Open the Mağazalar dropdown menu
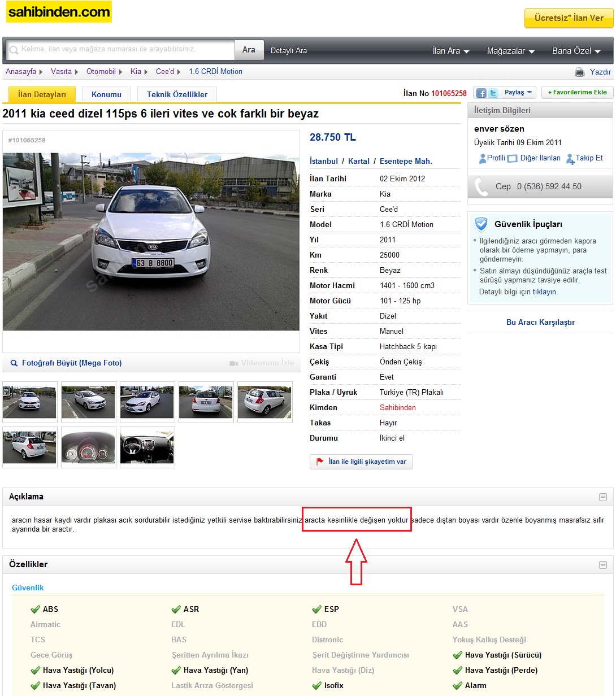Image resolution: width=616 pixels, height=696 pixels. pos(510,51)
